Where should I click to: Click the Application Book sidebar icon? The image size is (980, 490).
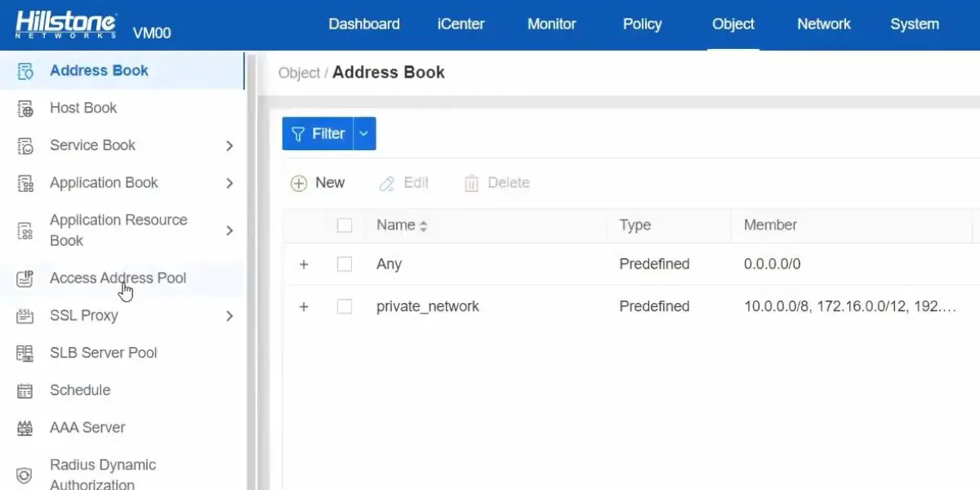[25, 183]
